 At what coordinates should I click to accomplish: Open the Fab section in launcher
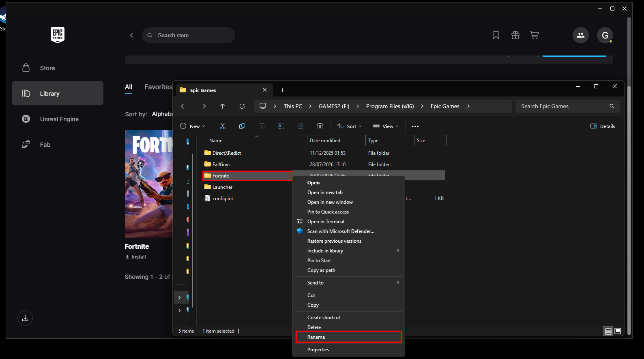(58, 144)
